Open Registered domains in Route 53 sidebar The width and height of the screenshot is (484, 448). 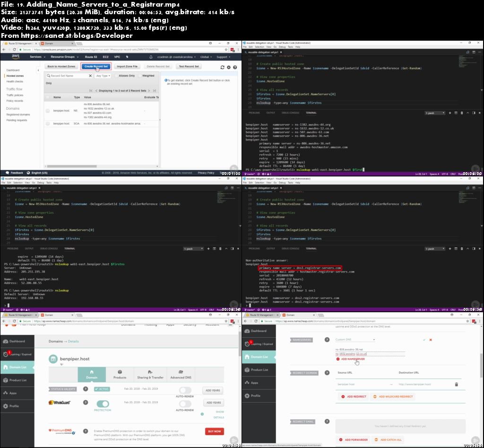point(18,114)
